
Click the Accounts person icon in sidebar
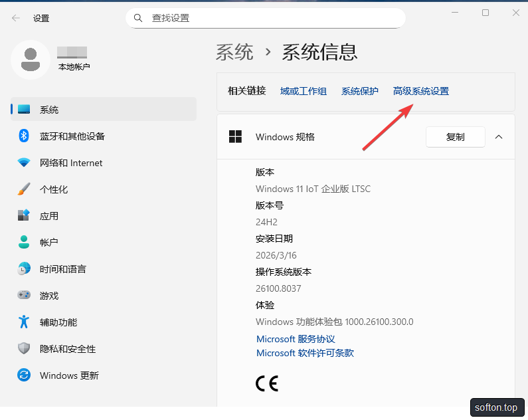click(x=24, y=242)
